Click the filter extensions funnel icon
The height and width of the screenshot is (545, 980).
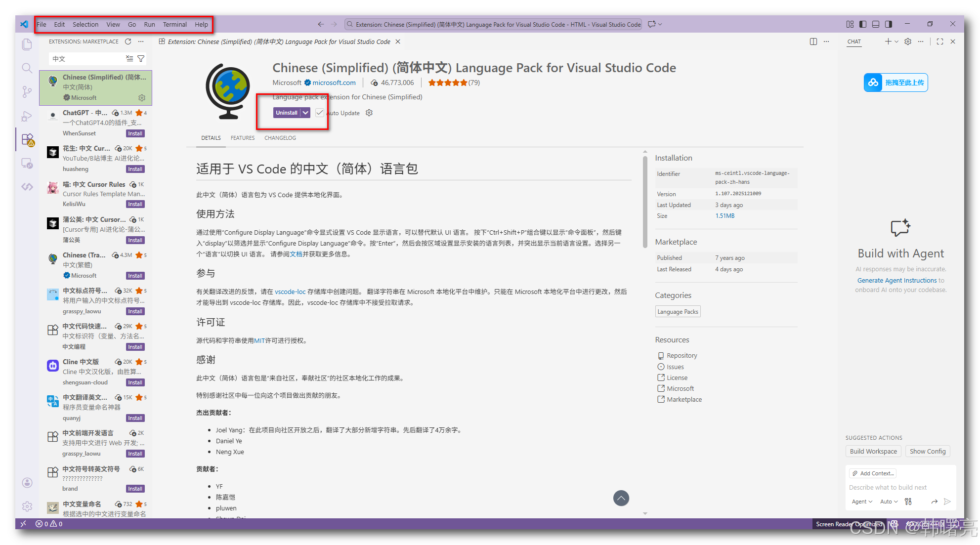(x=141, y=59)
